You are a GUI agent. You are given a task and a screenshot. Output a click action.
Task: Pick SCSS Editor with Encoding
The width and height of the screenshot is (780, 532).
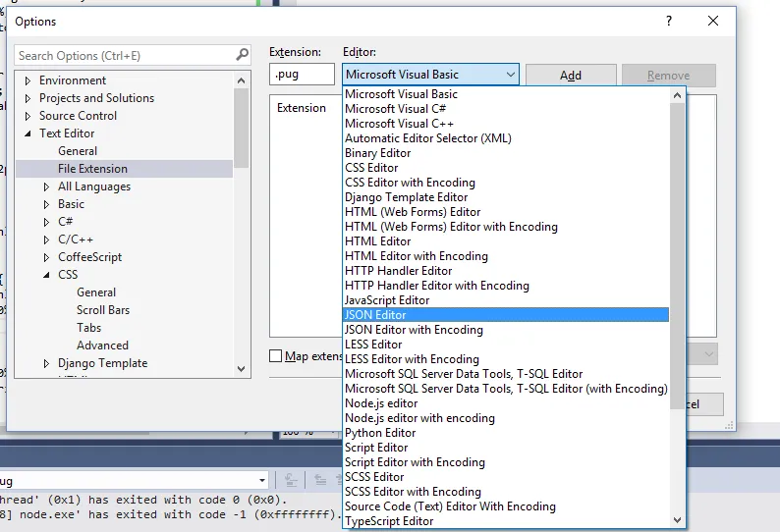(506, 491)
